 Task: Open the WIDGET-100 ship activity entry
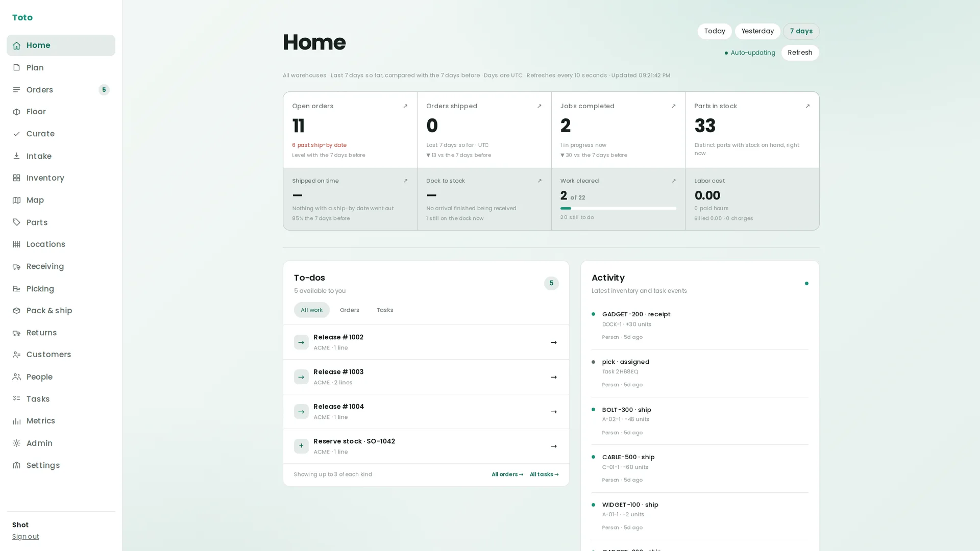[700, 516]
